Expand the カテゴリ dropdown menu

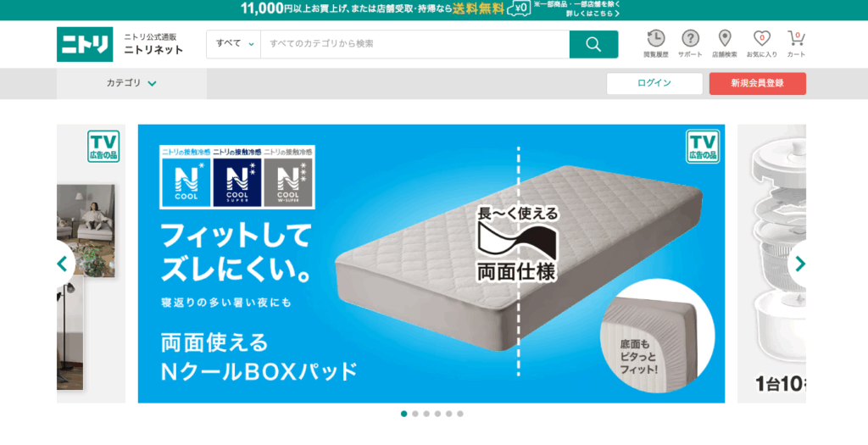click(x=131, y=84)
